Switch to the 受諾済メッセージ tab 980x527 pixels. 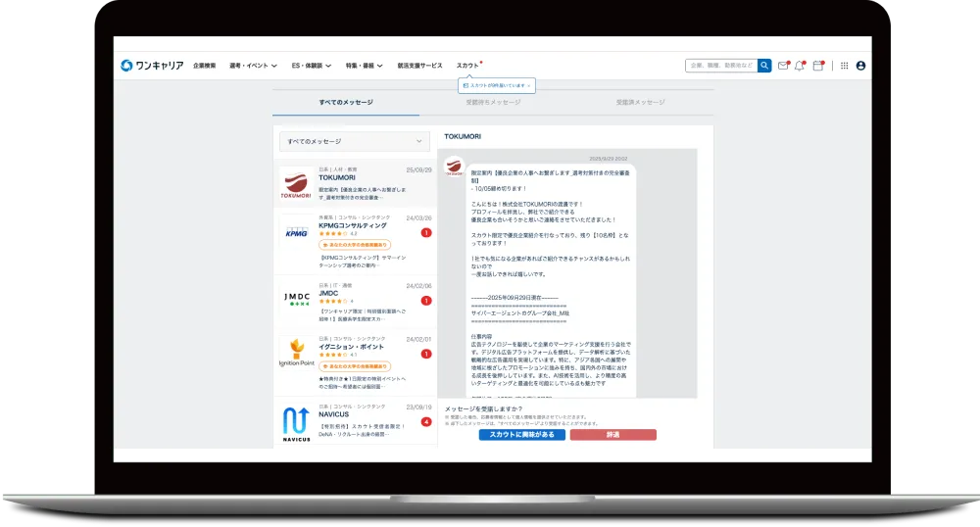click(x=640, y=102)
